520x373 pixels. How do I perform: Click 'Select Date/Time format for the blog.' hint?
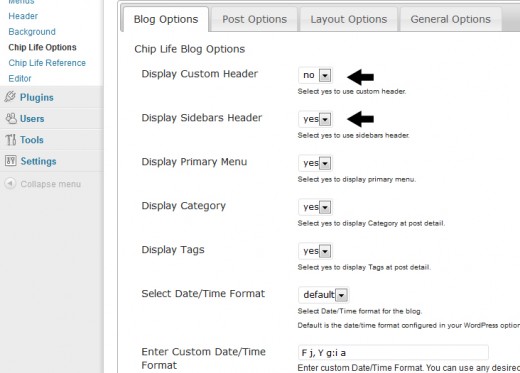pos(360,311)
